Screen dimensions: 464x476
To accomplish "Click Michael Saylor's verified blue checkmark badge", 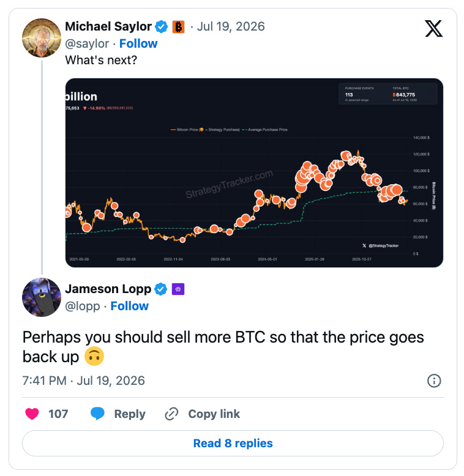I will pos(161,27).
